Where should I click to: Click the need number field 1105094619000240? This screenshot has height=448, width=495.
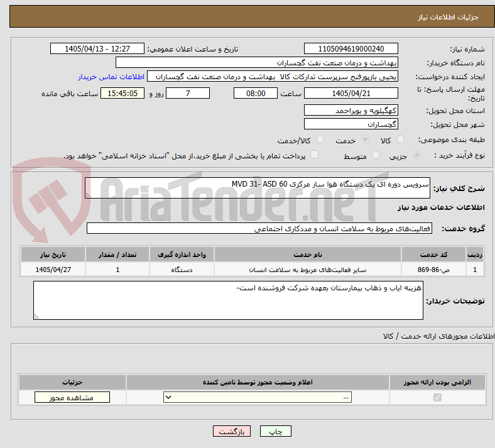[x=351, y=49]
